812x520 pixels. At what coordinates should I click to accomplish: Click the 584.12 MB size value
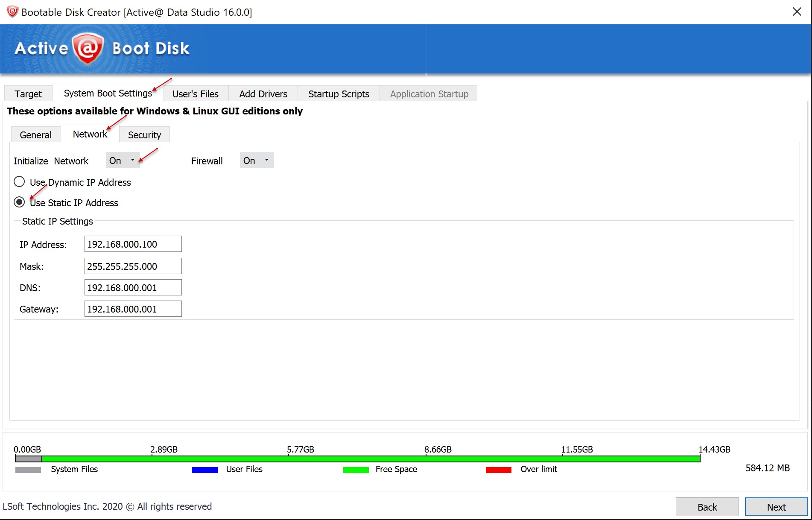point(768,468)
